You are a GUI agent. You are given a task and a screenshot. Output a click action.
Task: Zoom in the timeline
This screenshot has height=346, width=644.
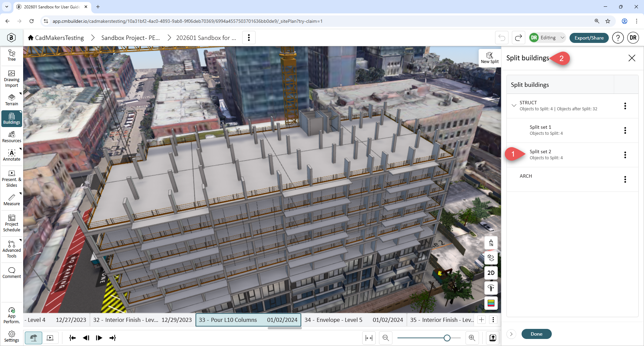(472, 338)
